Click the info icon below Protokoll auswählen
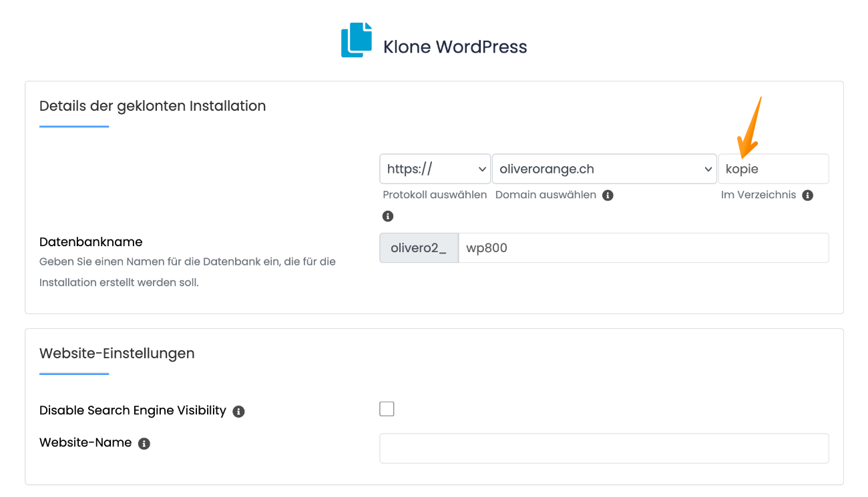Screen dimensions: 868x497 [388, 216]
